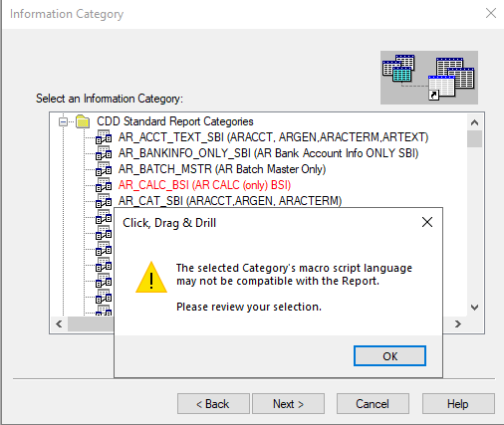Click the CDD Standard Report Categories folder icon
Viewport: 504px width, 425px height.
(83, 121)
